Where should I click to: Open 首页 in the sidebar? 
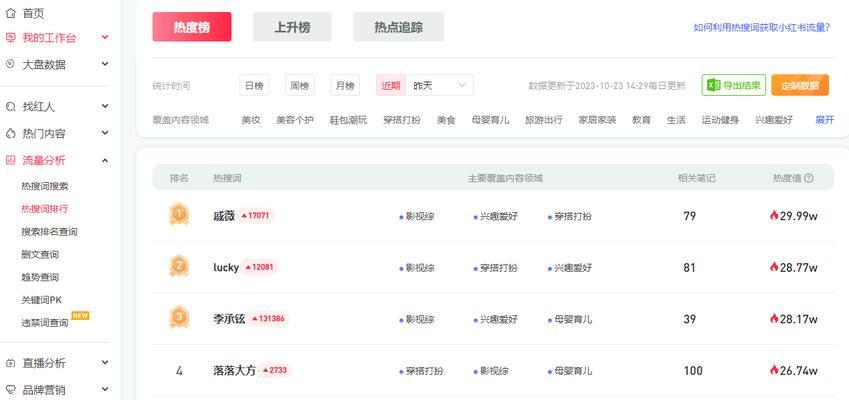33,14
